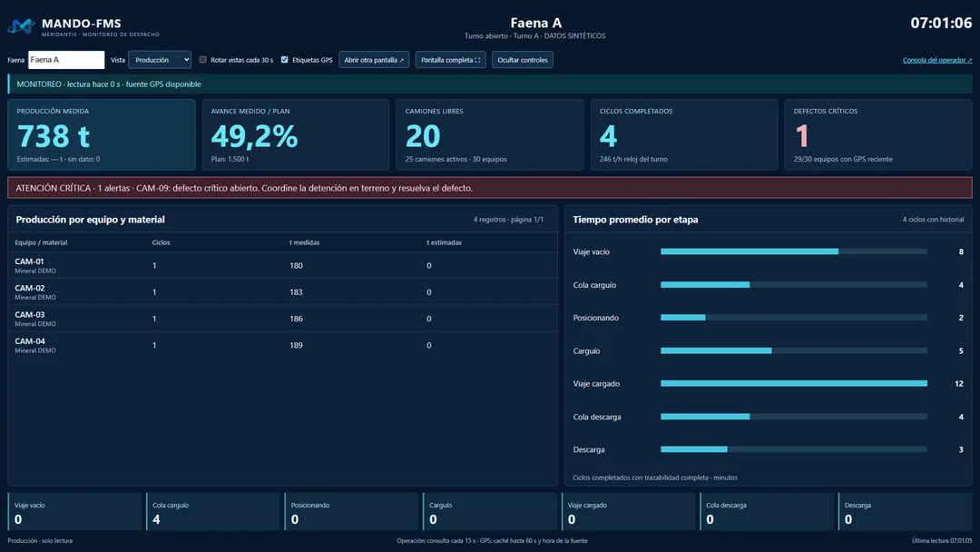This screenshot has width=980, height=552.
Task: Click the Defectos críticos value 1
Action: tap(802, 135)
